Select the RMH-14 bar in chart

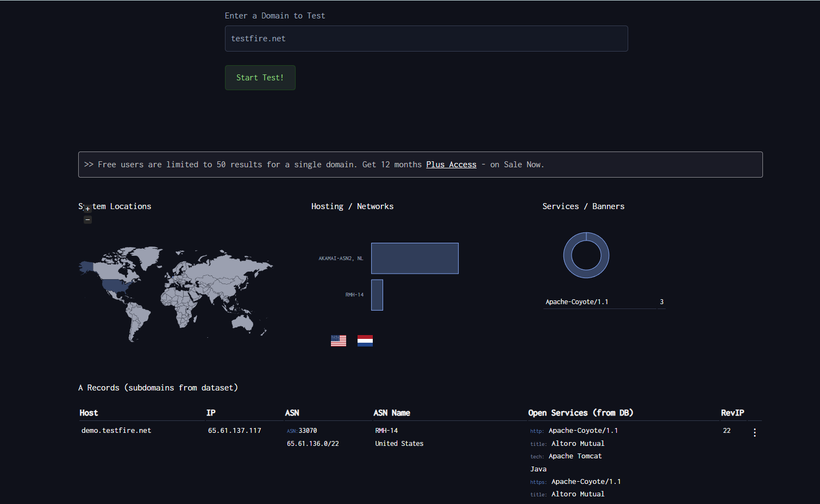click(x=377, y=295)
